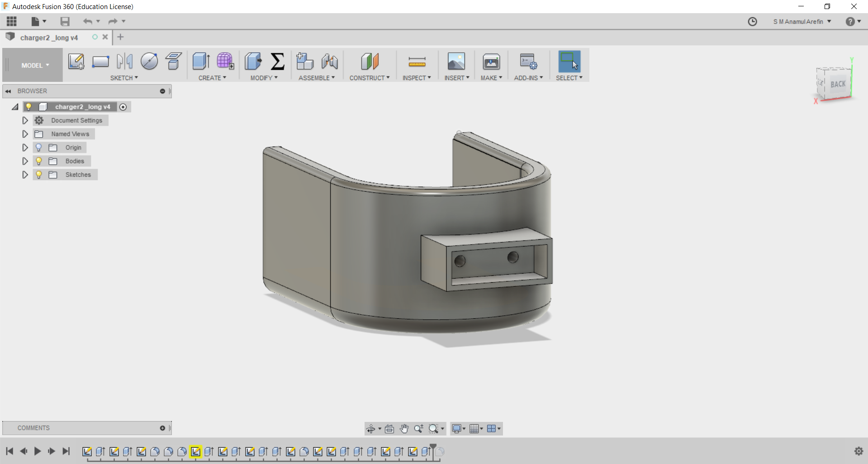
Task: Click the Offset Plane construct icon
Action: [370, 61]
